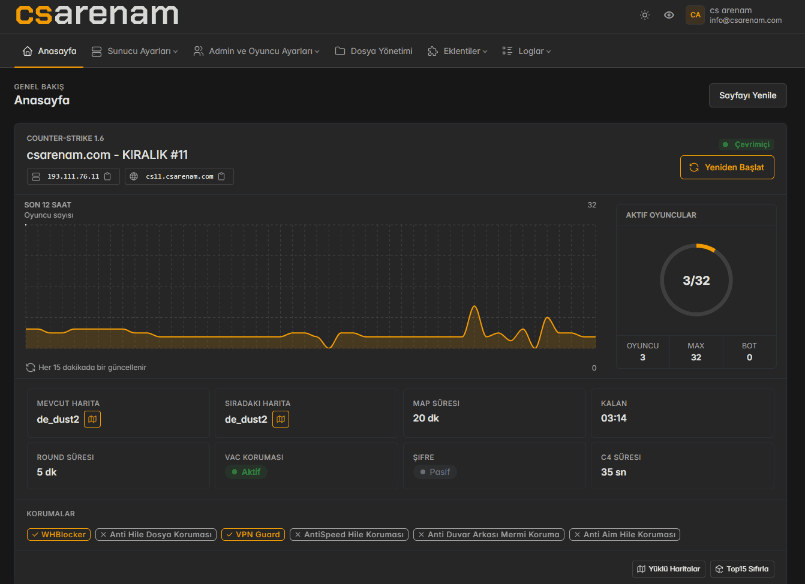The width and height of the screenshot is (805, 584).
Task: Open Dosya Yönetimi menu item
Action: point(374,51)
